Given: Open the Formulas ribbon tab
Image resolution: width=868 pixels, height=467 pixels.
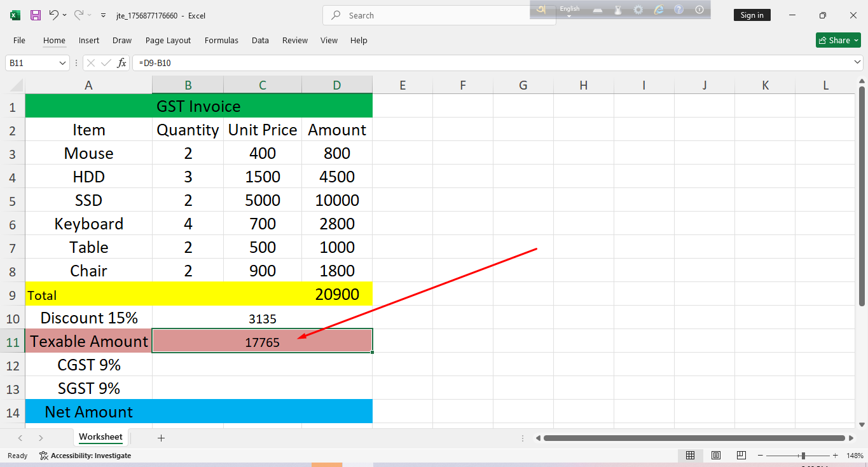Looking at the screenshot, I should pos(221,40).
